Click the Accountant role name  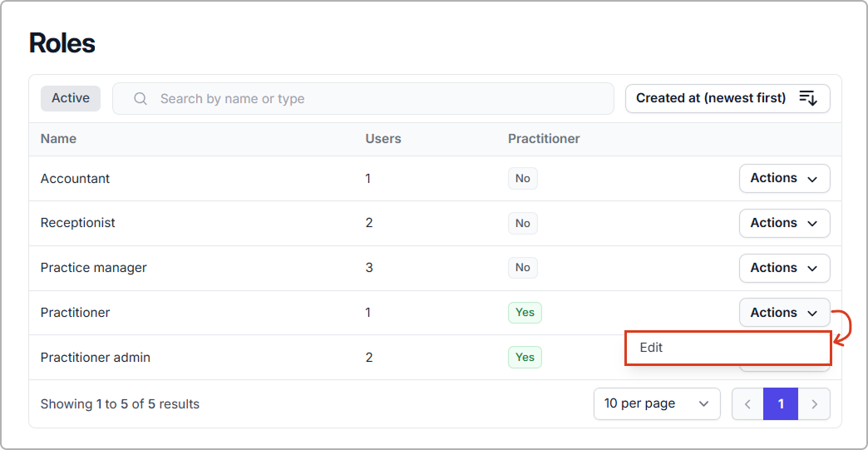coord(75,179)
